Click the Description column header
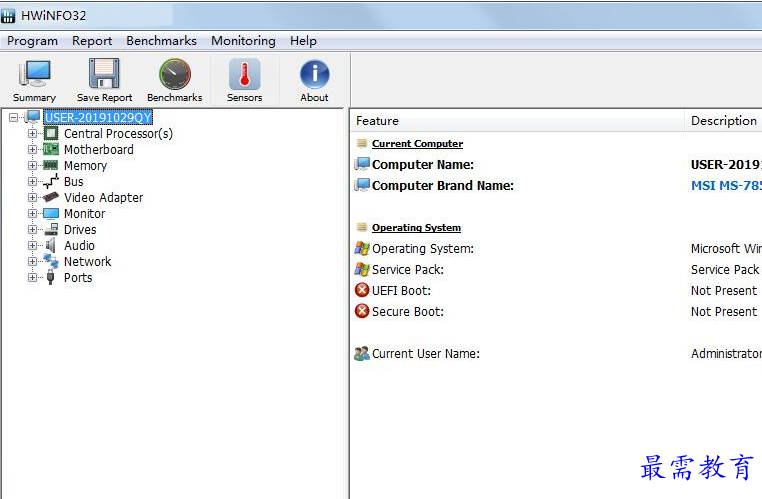 point(724,120)
